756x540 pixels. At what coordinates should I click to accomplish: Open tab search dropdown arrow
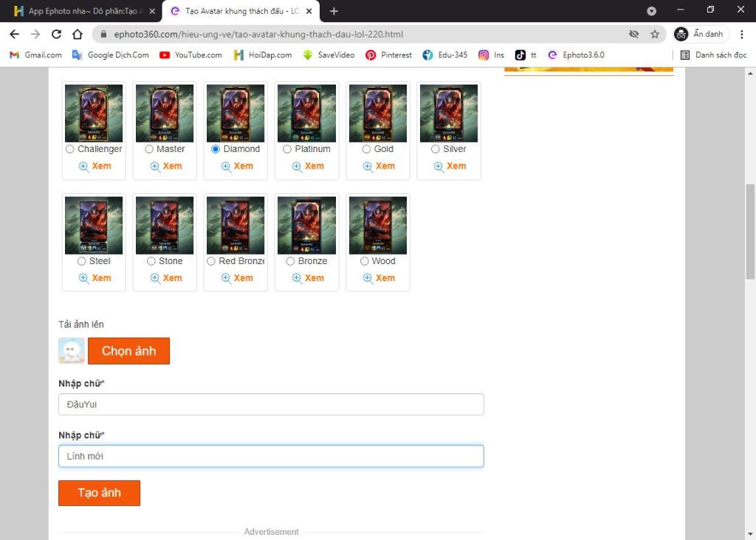(651, 11)
